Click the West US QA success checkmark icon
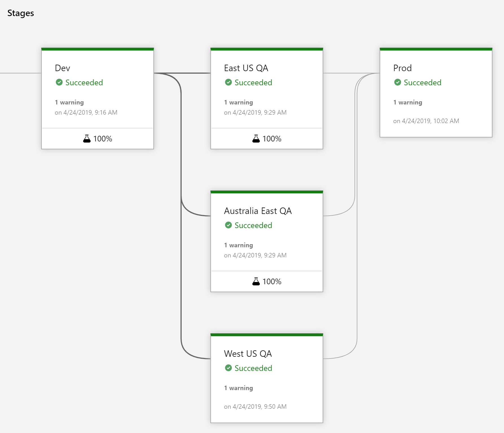Screen dimensions: 504x433 228,368
